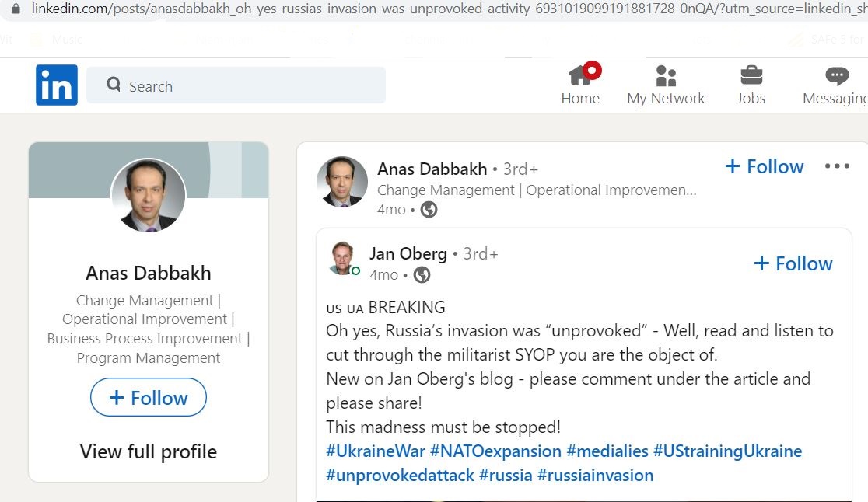
Task: Open Jan Oberg's profile photo thumbnail
Action: coord(343,258)
